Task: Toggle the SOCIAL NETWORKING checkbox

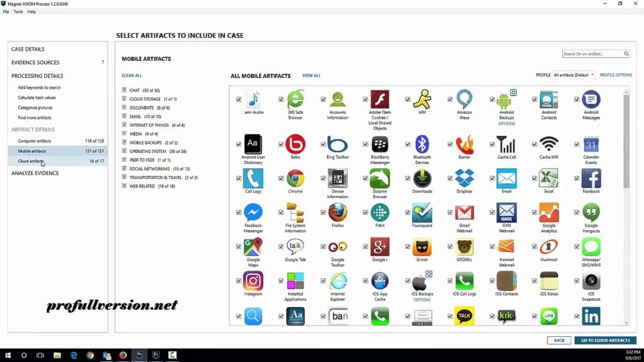Action: click(x=125, y=169)
